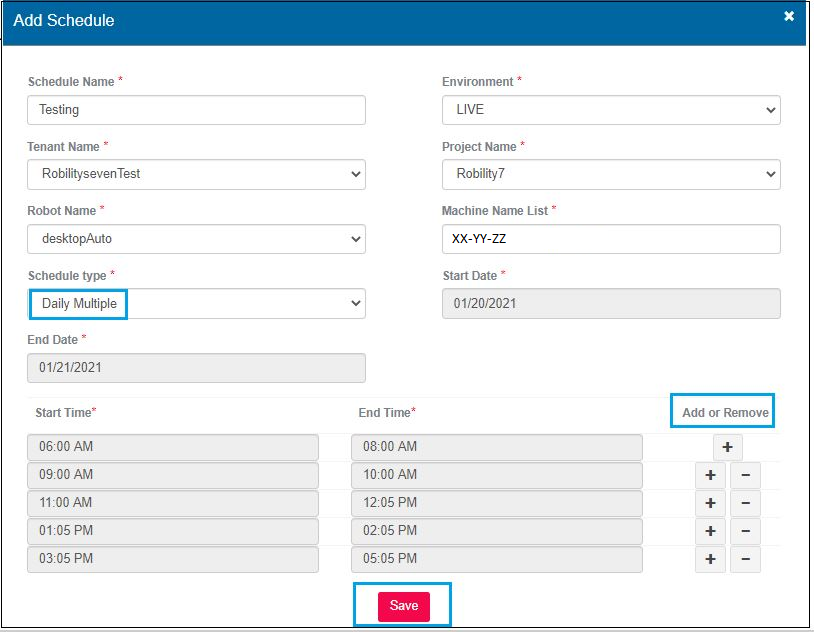Close the Add Schedule dialog
The width and height of the screenshot is (814, 632).
click(789, 17)
